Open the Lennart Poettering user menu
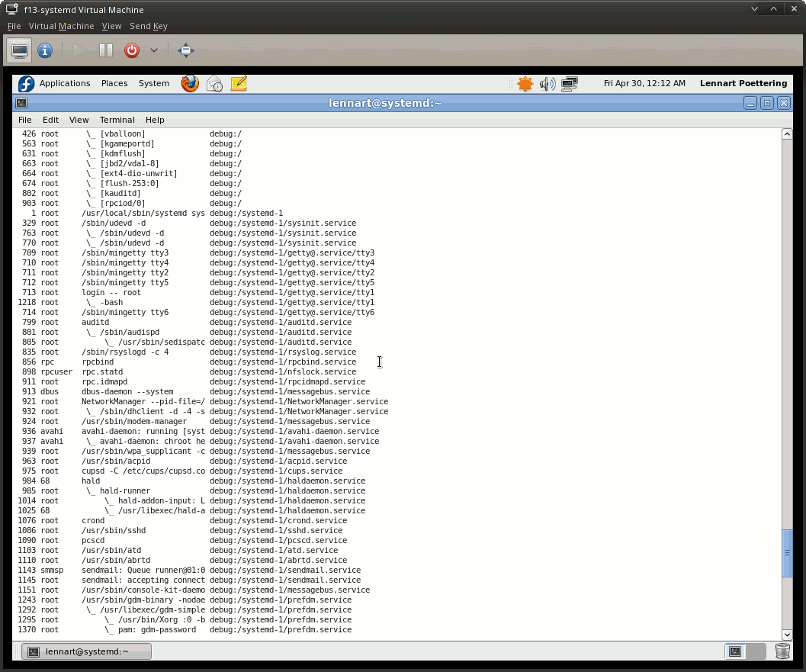Screen dimensions: 806x672 pyautogui.click(x=743, y=83)
